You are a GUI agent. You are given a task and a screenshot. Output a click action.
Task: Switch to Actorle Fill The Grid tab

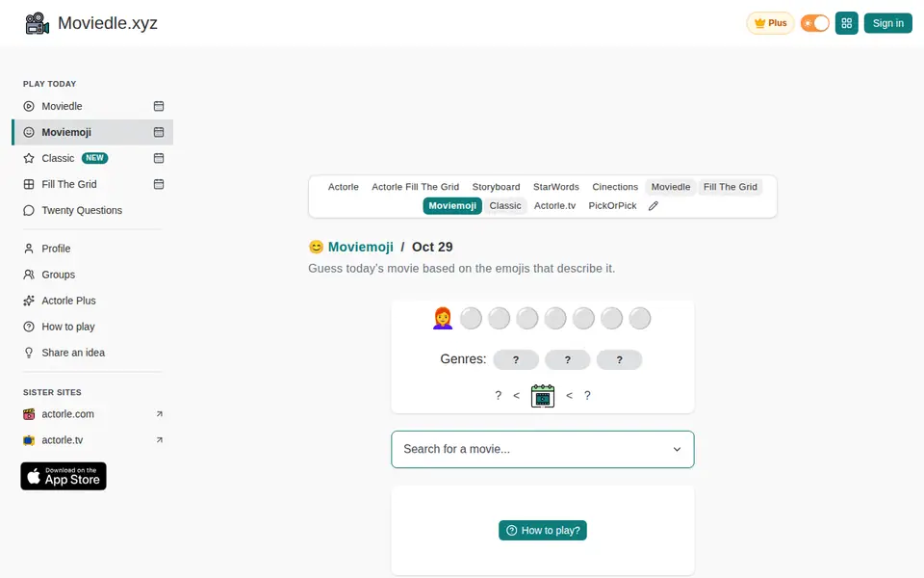[x=415, y=187]
